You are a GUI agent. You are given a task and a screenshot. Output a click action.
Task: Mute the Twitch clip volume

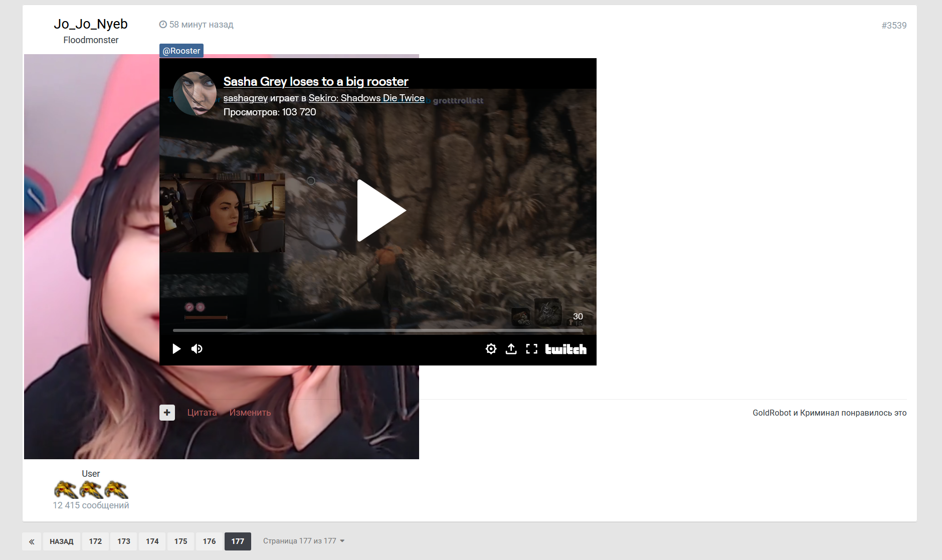point(197,349)
